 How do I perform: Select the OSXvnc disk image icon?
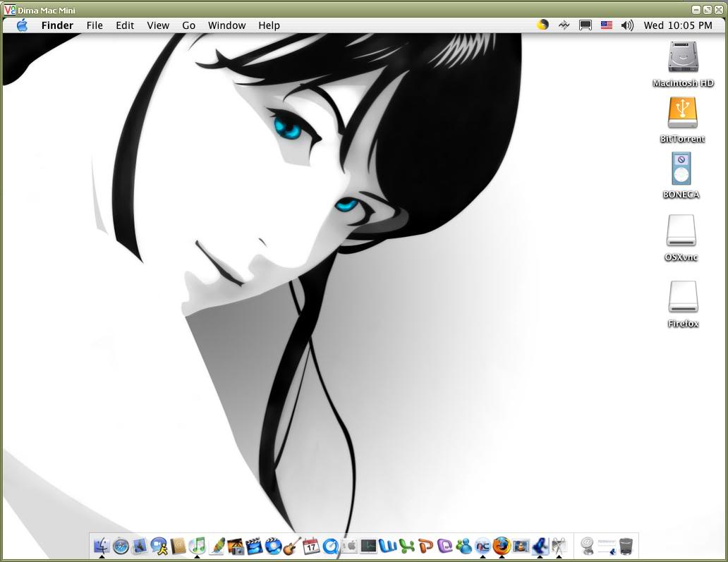(x=681, y=230)
